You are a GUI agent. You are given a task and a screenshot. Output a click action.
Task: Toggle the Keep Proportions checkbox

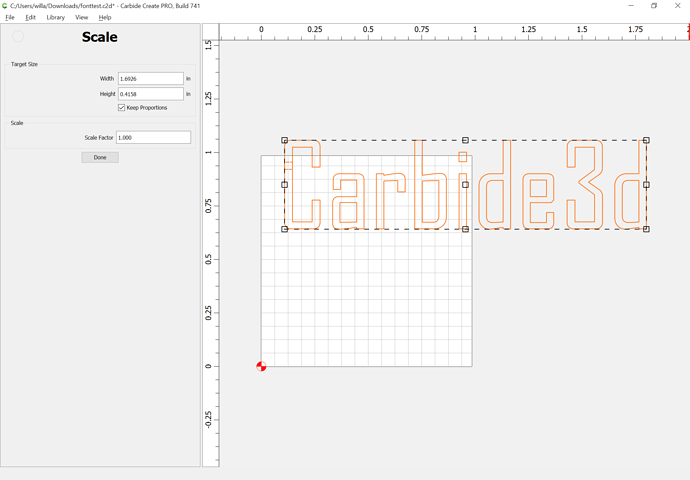pyautogui.click(x=121, y=107)
